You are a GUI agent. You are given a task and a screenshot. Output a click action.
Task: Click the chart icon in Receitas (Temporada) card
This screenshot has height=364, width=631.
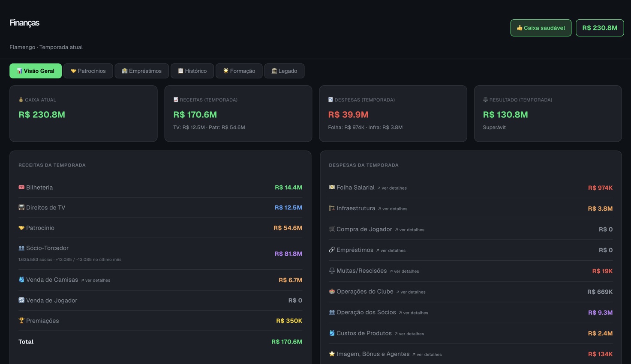click(176, 100)
